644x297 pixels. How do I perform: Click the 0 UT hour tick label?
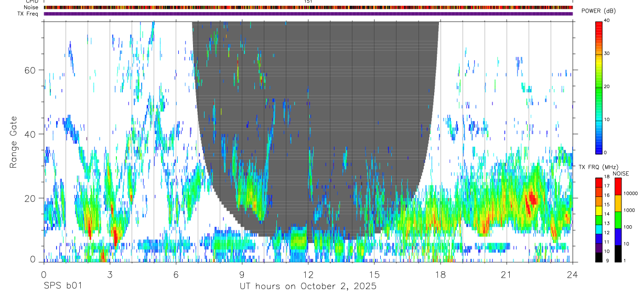[x=44, y=274]
